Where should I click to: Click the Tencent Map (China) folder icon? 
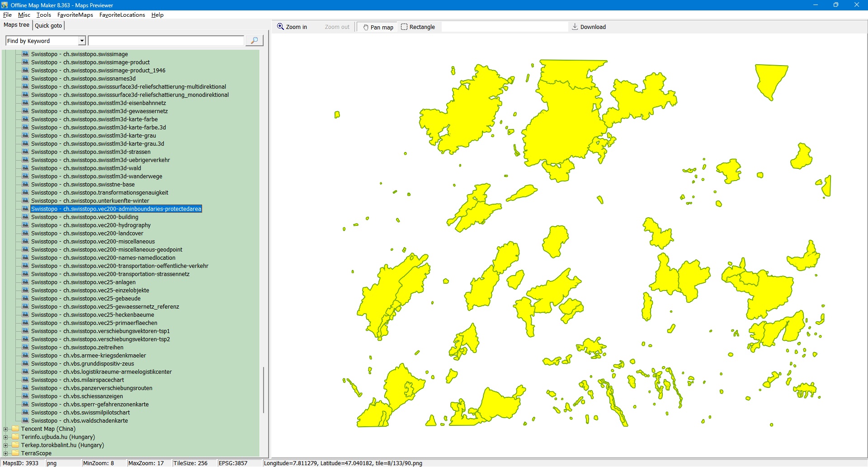coord(16,429)
